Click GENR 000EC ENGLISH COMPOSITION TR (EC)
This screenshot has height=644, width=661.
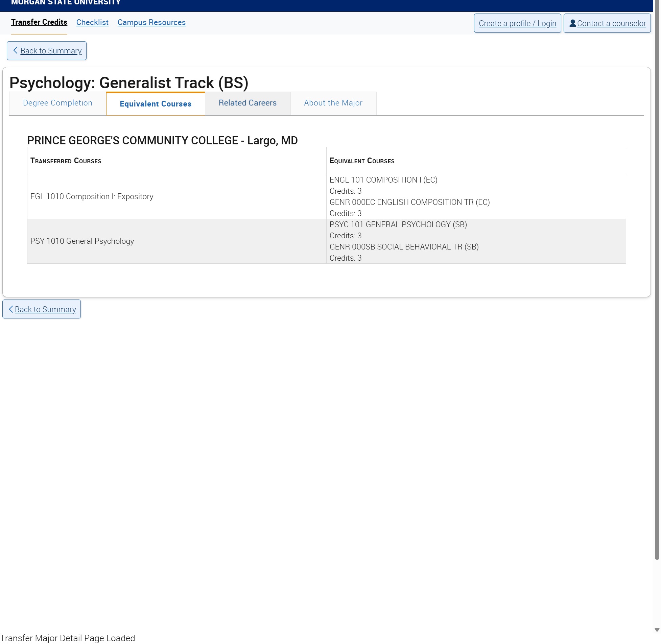tap(409, 202)
